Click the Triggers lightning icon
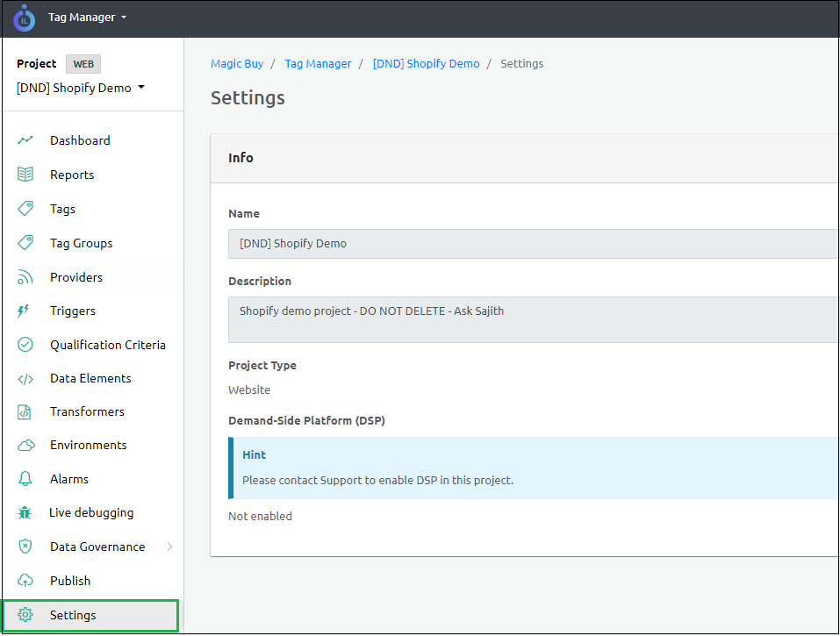The width and height of the screenshot is (840, 636). 25,311
